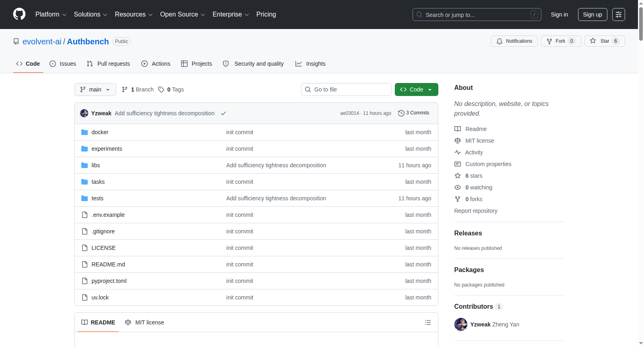Click the uv.lock file icon
This screenshot has height=347, width=644.
click(x=85, y=297)
